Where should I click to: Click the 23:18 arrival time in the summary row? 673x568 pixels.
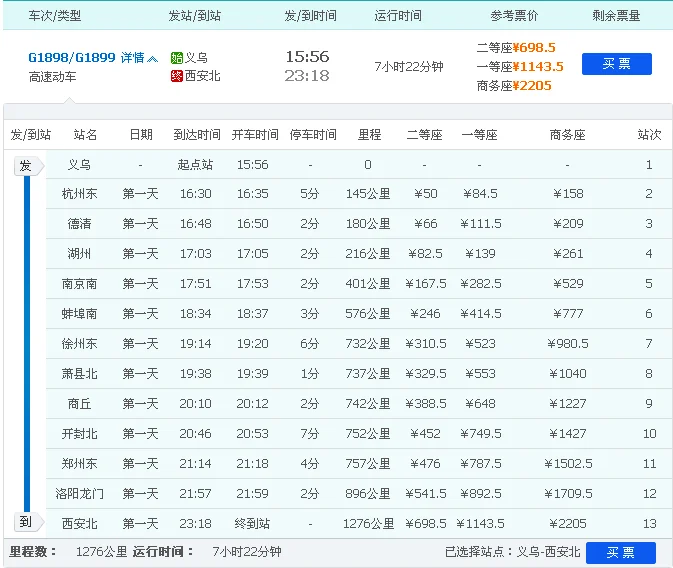tap(307, 76)
